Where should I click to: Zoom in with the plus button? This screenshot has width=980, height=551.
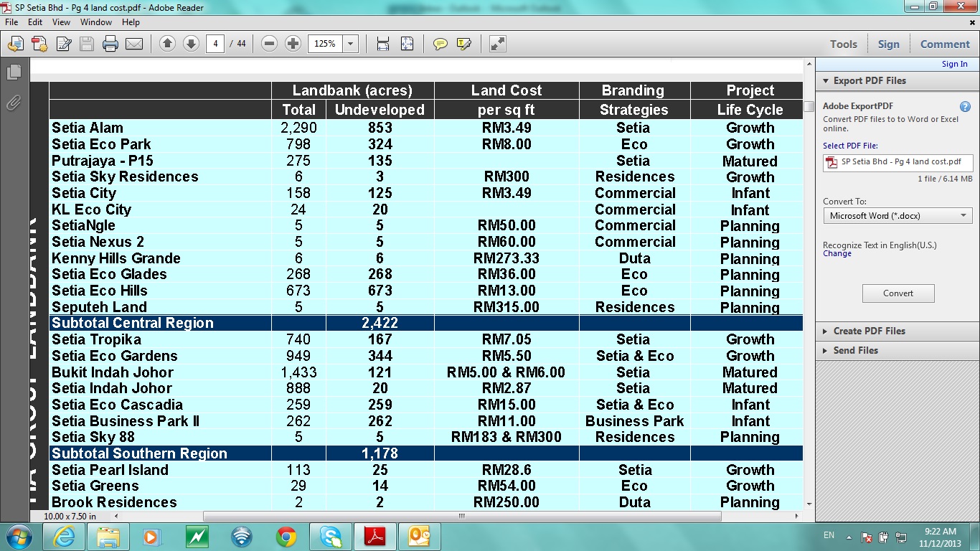pyautogui.click(x=293, y=44)
